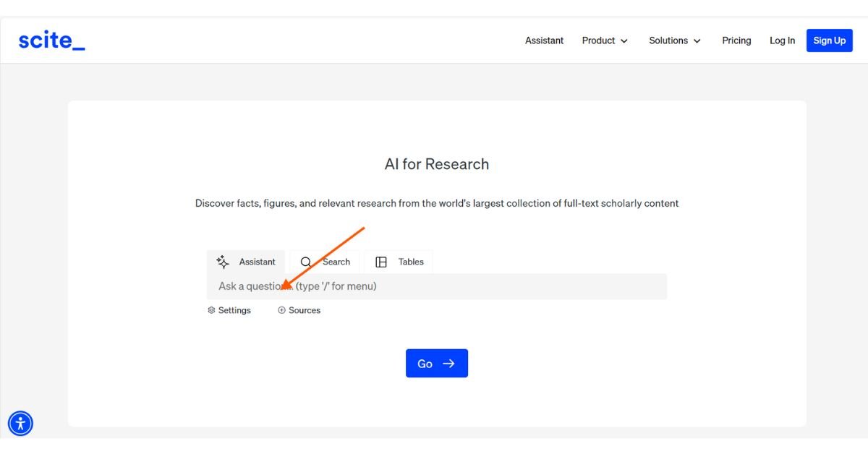
Task: Open the Product chevron menu
Action: 624,40
